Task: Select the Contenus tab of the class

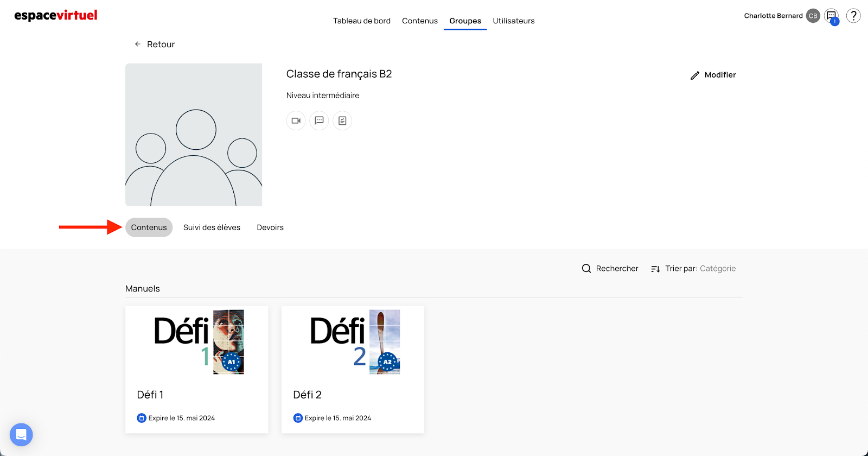Action: pos(149,227)
